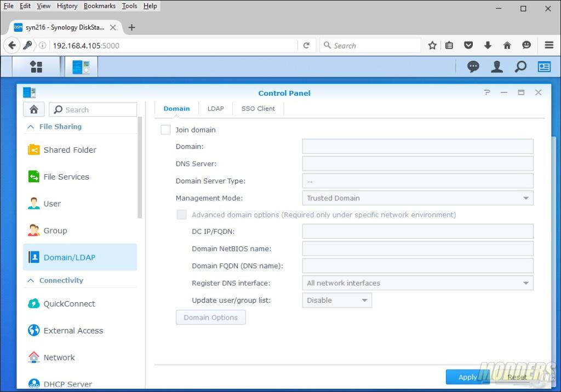Click the Control Panel help question mark
561x392 pixels.
487,93
